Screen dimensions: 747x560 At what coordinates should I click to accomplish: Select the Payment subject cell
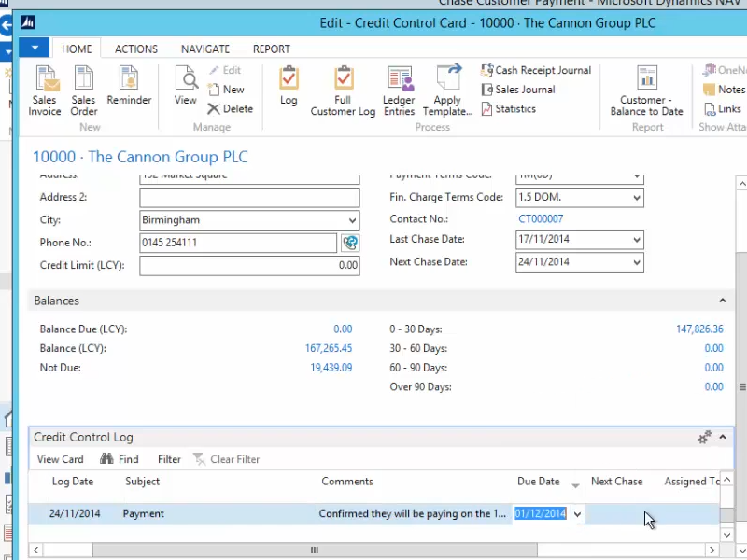click(x=144, y=514)
